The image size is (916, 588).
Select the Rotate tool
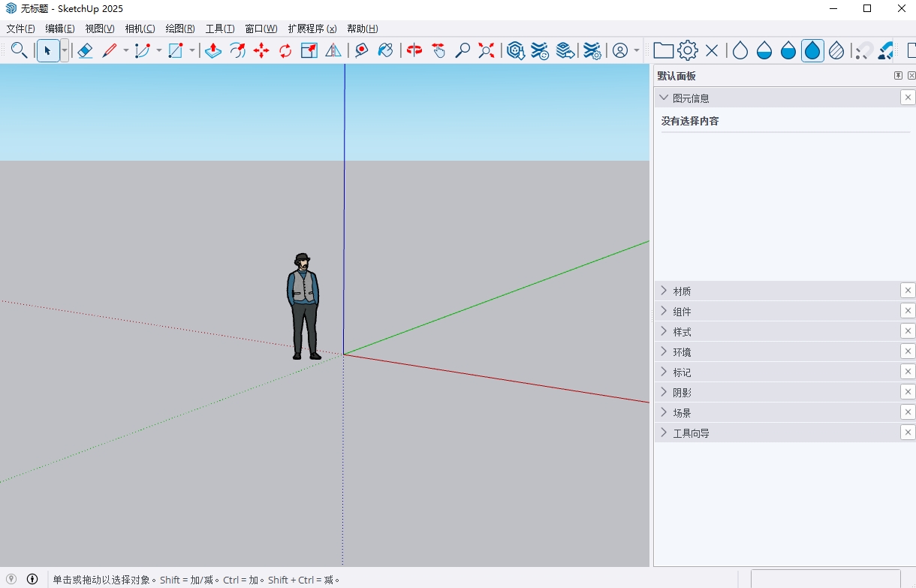point(285,50)
